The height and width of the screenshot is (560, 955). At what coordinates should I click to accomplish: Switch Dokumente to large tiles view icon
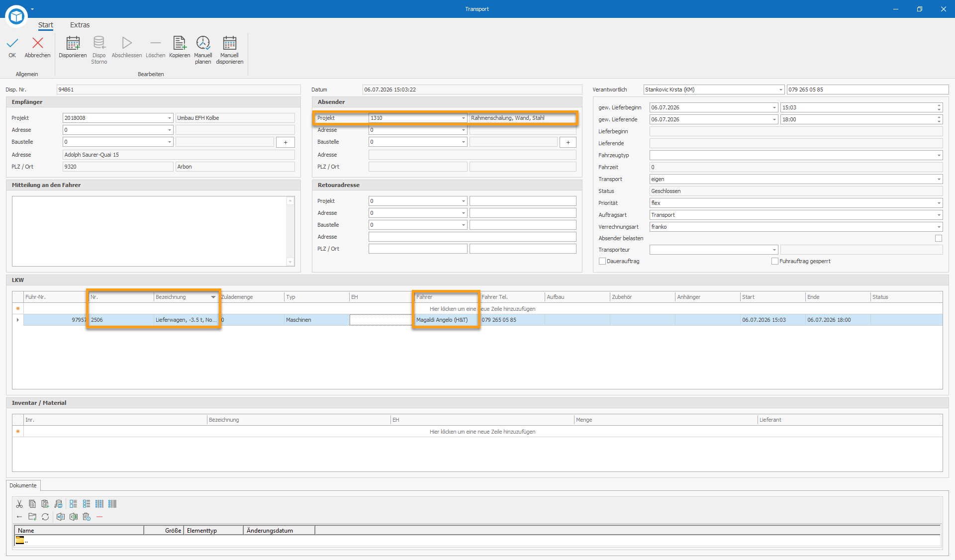(73, 504)
